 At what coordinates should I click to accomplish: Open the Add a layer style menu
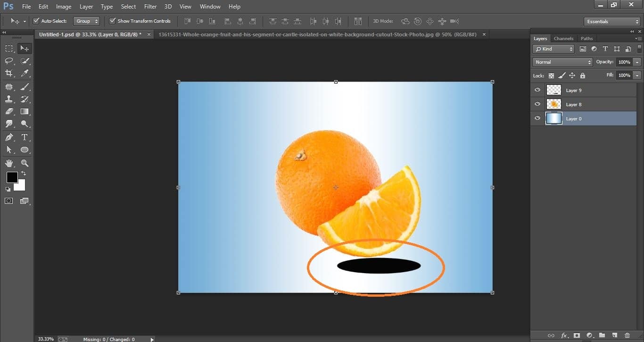point(565,335)
